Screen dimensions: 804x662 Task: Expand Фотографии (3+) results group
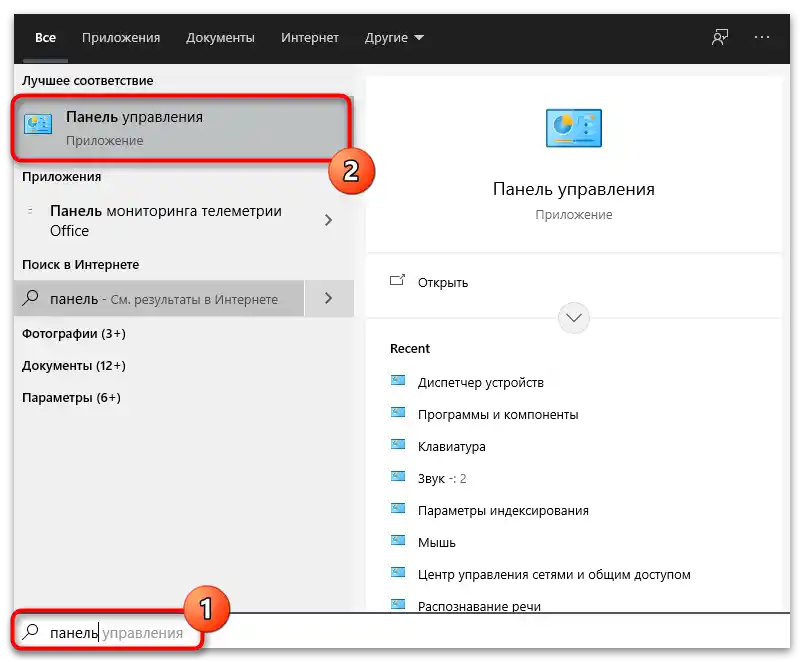pyautogui.click(x=74, y=334)
